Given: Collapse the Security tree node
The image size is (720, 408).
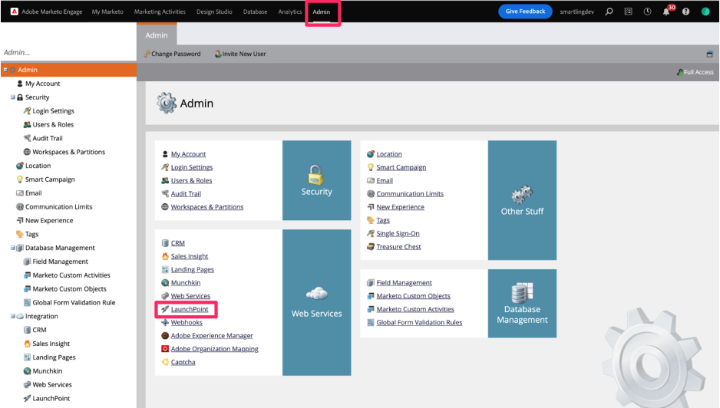Looking at the screenshot, I should click(13, 97).
